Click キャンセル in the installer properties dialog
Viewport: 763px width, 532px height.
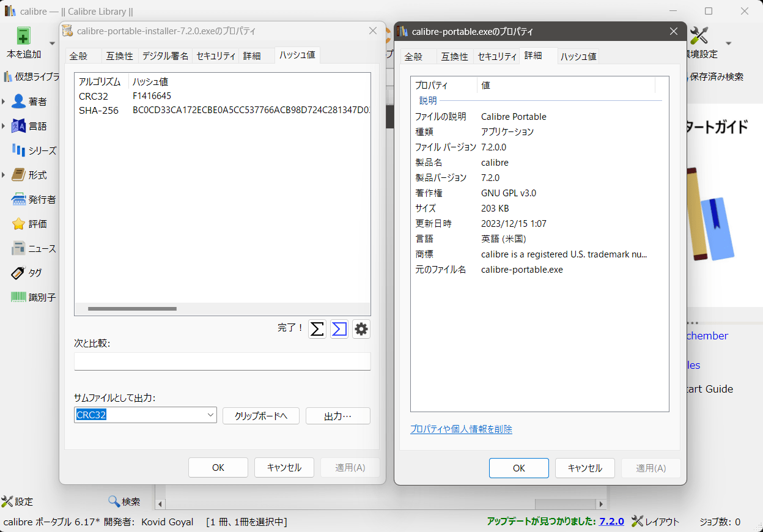[x=284, y=468]
